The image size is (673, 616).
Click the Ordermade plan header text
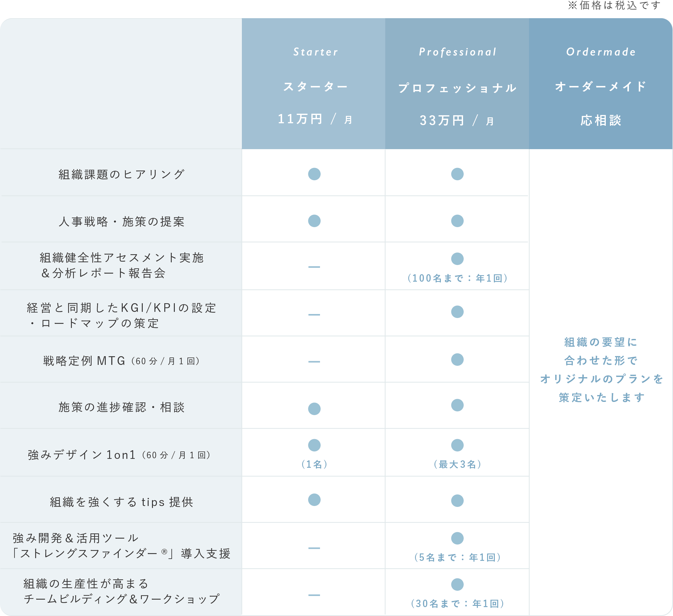[x=601, y=52]
